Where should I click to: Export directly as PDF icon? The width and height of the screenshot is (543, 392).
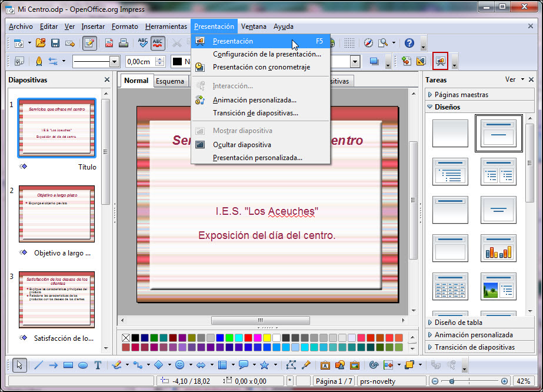109,44
